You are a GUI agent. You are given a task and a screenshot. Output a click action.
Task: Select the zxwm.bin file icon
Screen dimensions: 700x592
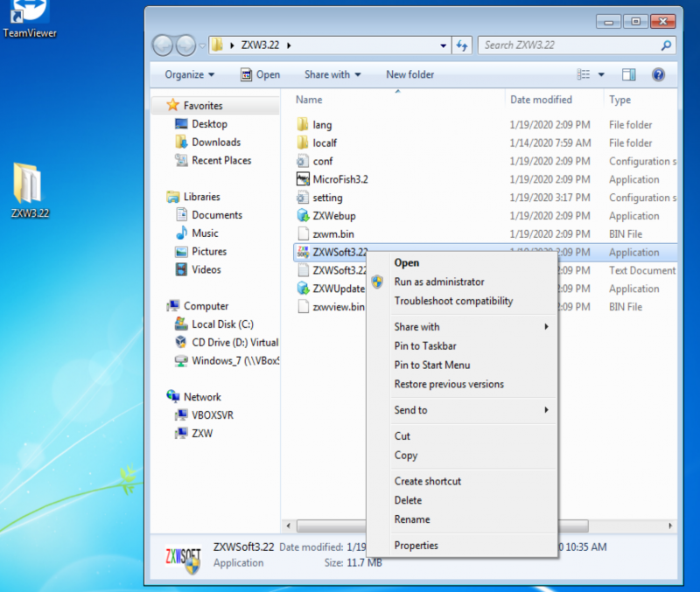[303, 234]
